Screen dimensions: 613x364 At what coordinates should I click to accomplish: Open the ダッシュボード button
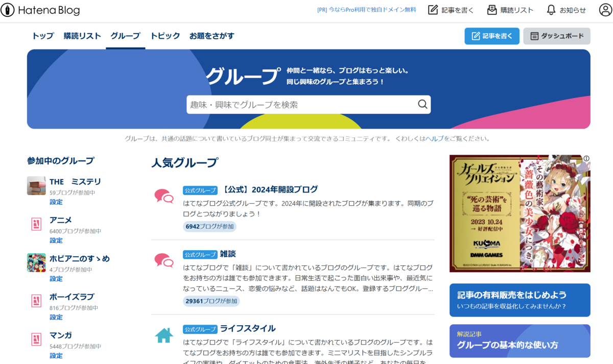tap(557, 36)
